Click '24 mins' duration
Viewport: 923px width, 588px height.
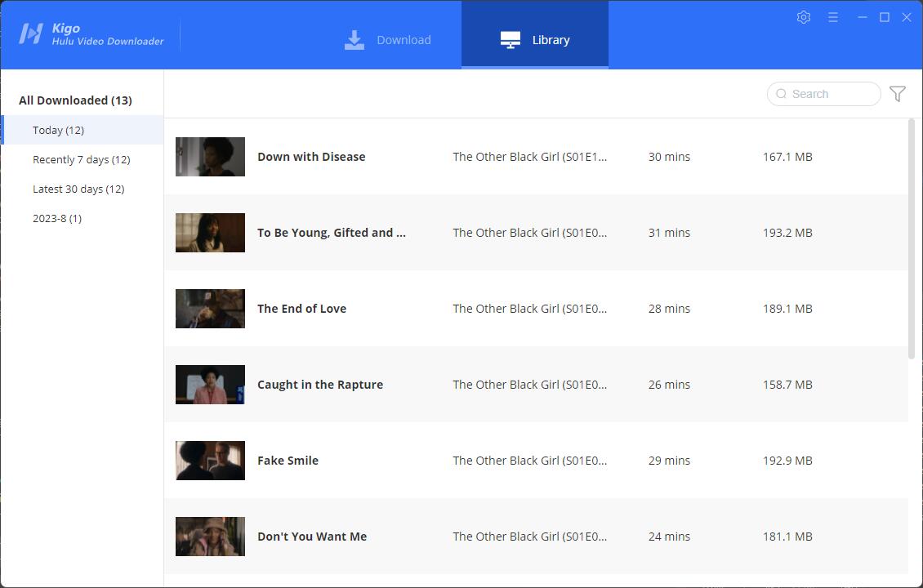coord(669,537)
